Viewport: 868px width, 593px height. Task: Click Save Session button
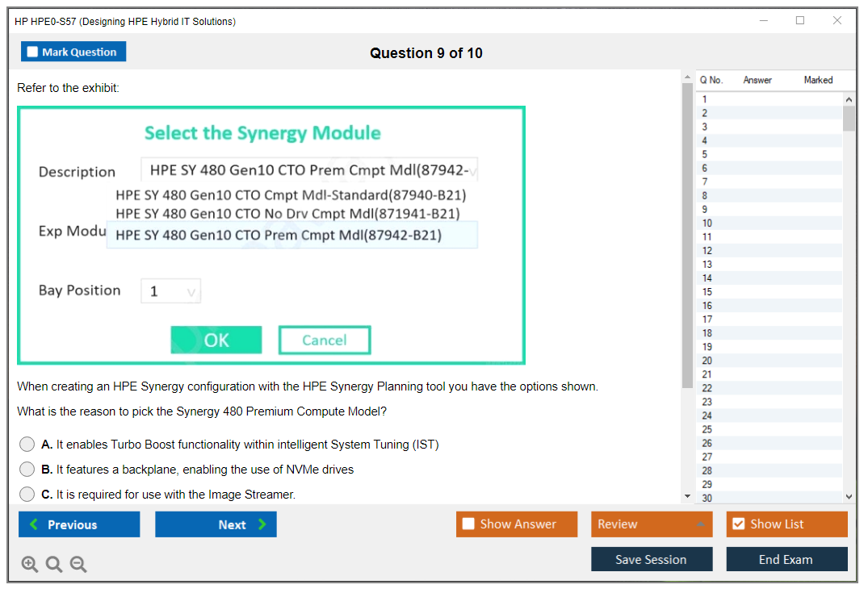click(x=651, y=559)
